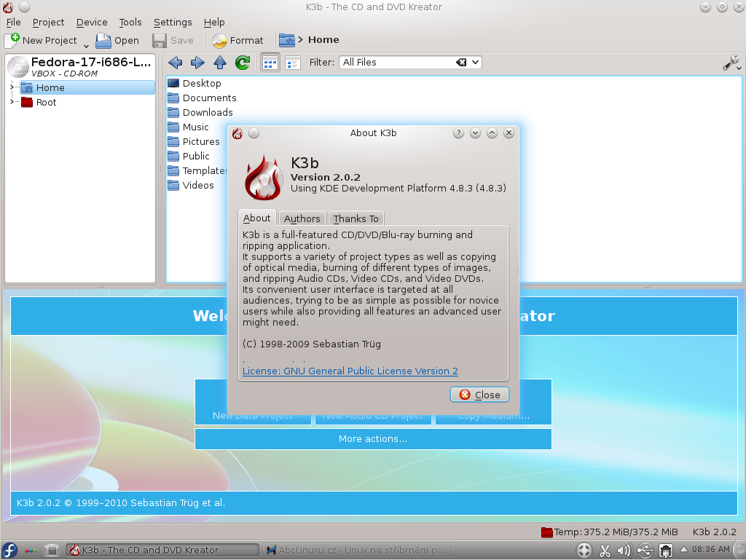This screenshot has width=746, height=560.
Task: Expand the Root tree node
Action: [x=12, y=102]
